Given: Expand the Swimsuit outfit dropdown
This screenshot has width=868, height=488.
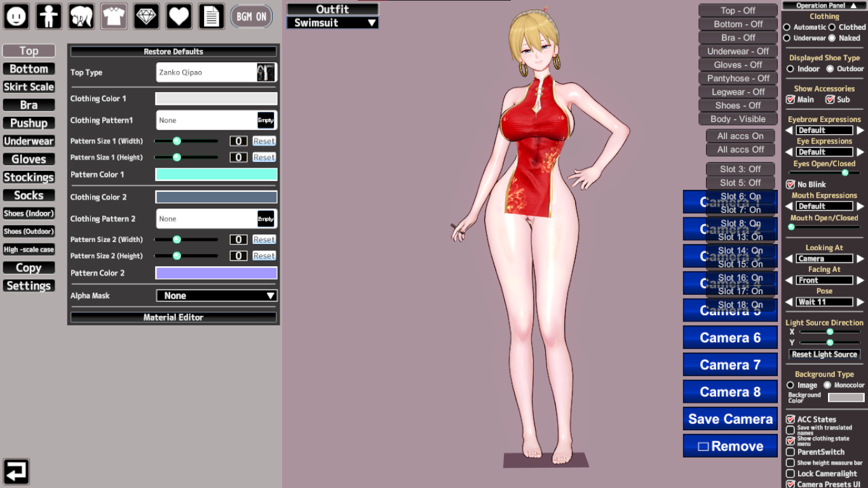Looking at the screenshot, I should pos(332,23).
